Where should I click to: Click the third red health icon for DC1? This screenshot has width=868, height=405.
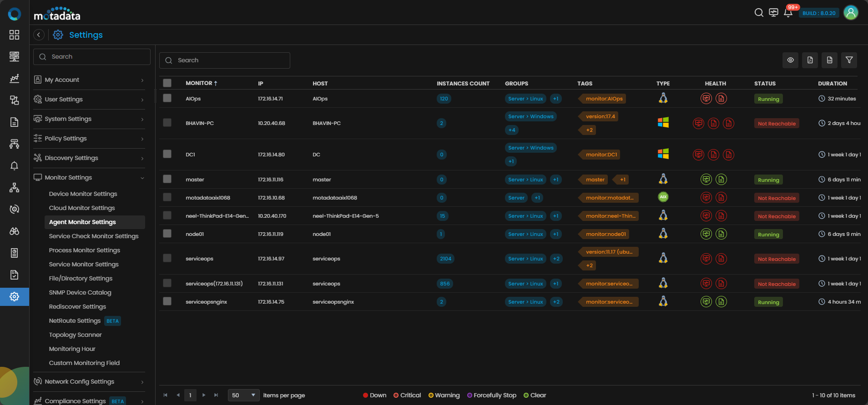tap(729, 155)
